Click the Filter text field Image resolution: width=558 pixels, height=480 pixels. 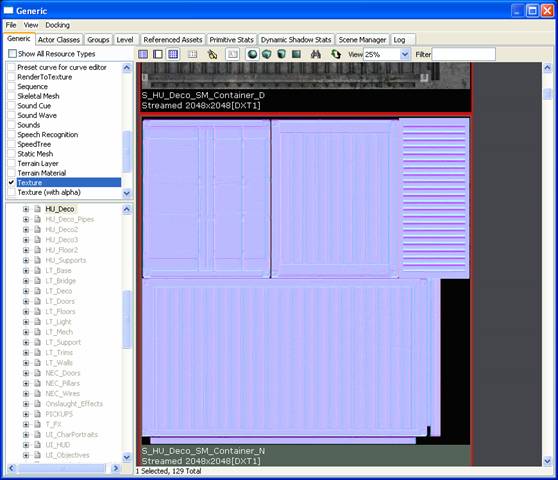464,54
